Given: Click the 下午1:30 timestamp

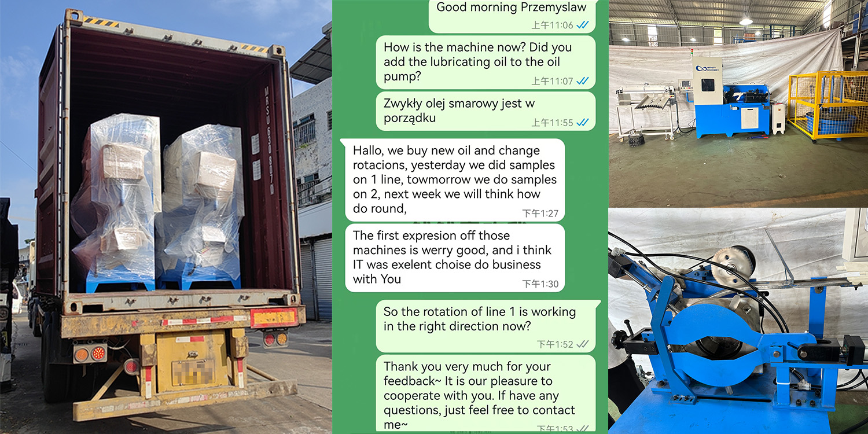Looking at the screenshot, I should (x=540, y=284).
